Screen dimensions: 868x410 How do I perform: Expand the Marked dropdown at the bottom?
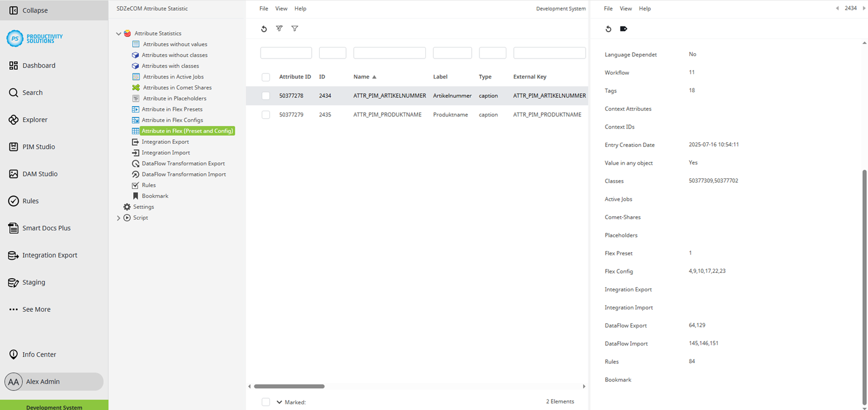click(x=280, y=402)
